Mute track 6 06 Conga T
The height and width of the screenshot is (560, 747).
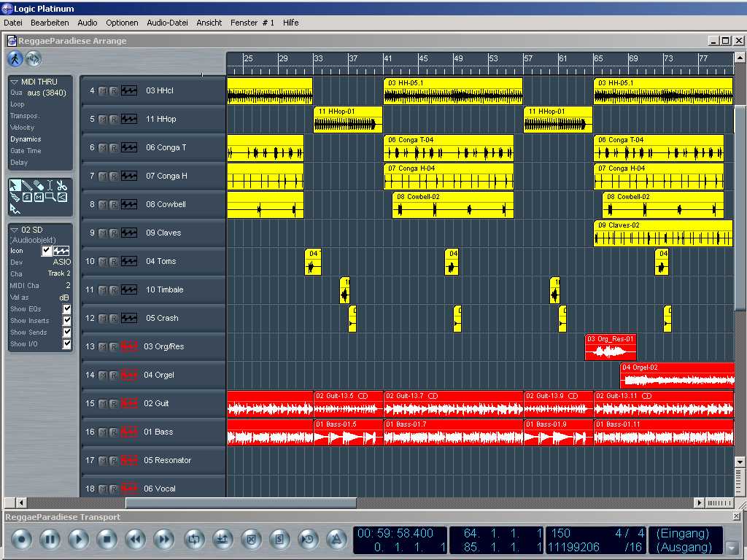[x=102, y=147]
